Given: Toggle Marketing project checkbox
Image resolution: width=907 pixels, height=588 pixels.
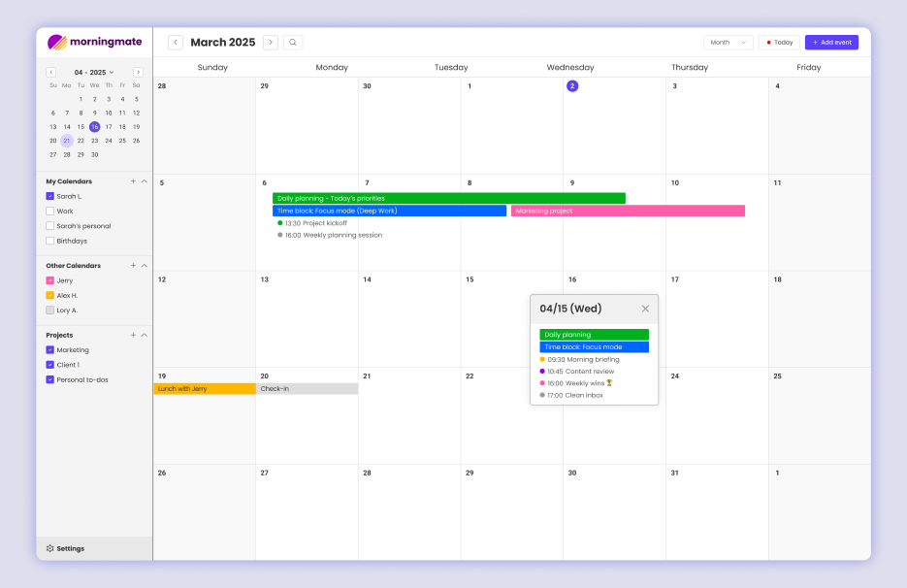Looking at the screenshot, I should tap(49, 350).
